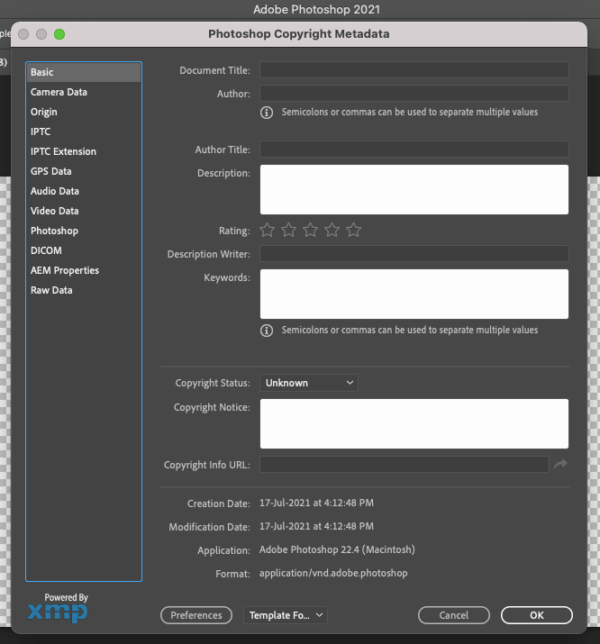Click the Copyright Info URL field
Viewport: 600px width, 644px height.
(x=405, y=465)
